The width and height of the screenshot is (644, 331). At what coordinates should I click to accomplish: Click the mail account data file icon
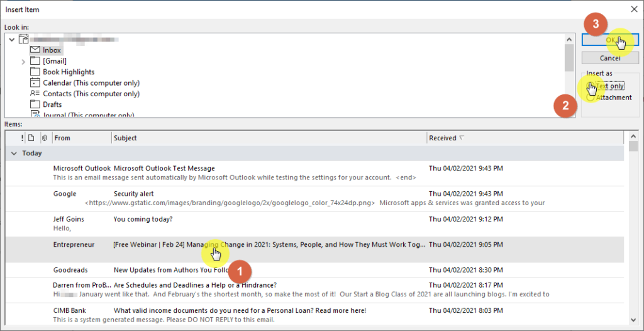23,40
